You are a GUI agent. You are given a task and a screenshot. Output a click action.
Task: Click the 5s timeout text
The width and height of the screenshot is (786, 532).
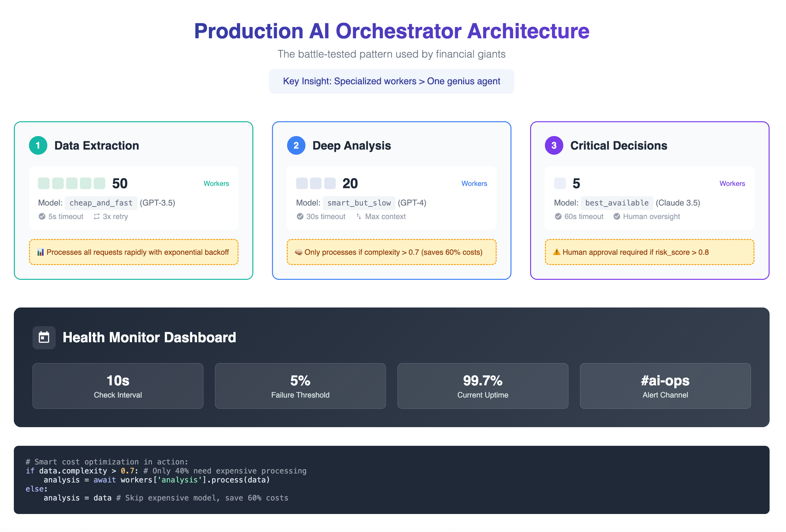[66, 217]
